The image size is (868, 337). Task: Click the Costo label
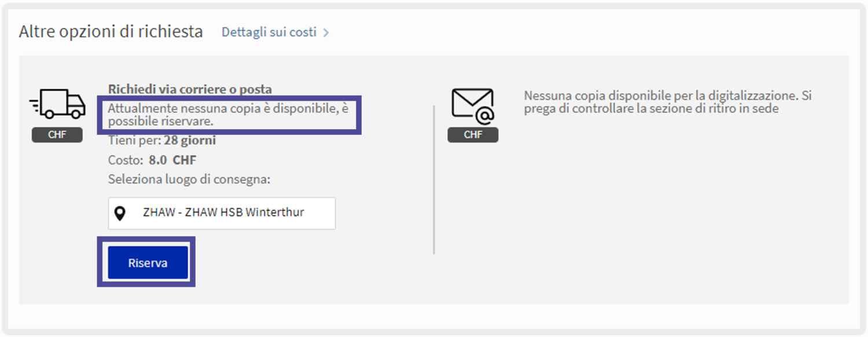[126, 160]
